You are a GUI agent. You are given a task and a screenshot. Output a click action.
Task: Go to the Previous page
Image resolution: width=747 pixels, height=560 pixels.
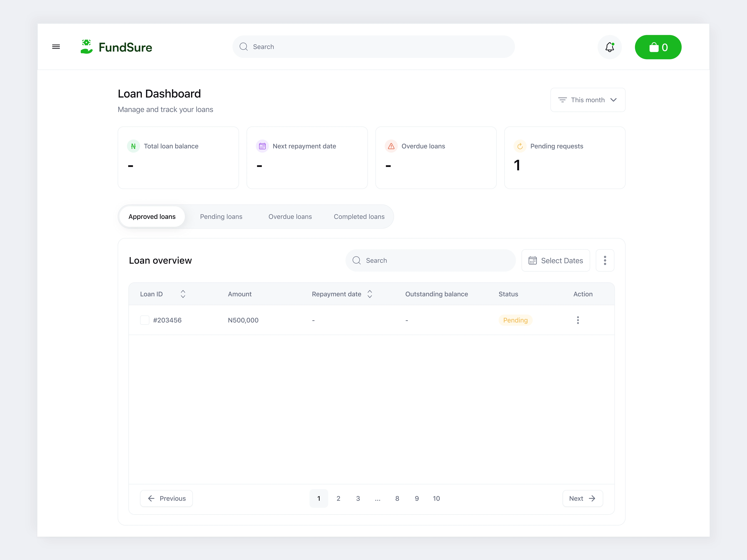167,498
